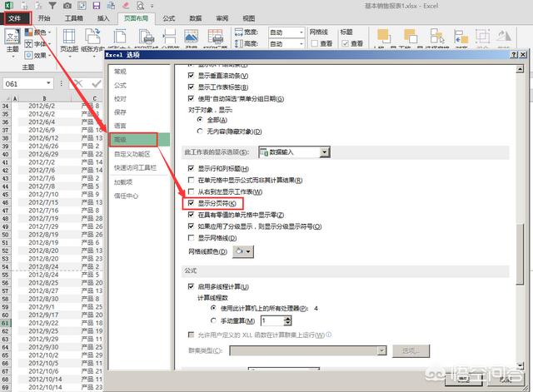
Task: Select 高级 in the options sidebar
Action: (x=122, y=140)
